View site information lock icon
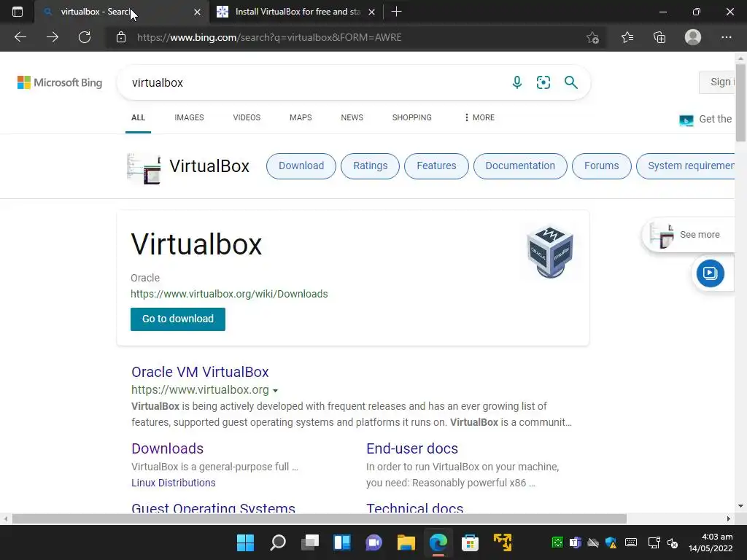Screen dimensions: 747x560 pyautogui.click(x=121, y=37)
